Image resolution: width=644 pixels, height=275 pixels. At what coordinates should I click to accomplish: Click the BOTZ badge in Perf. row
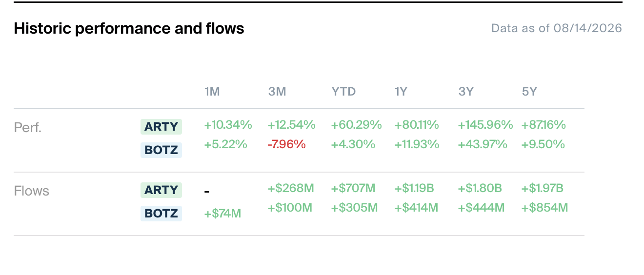(161, 150)
